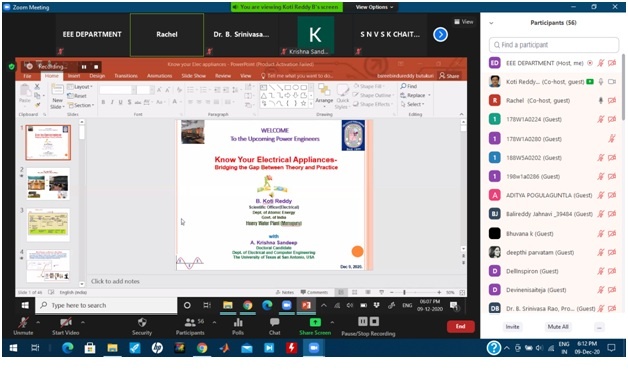Unmute Rachel's microphone in the participants list
628x380 pixels.
pos(600,101)
